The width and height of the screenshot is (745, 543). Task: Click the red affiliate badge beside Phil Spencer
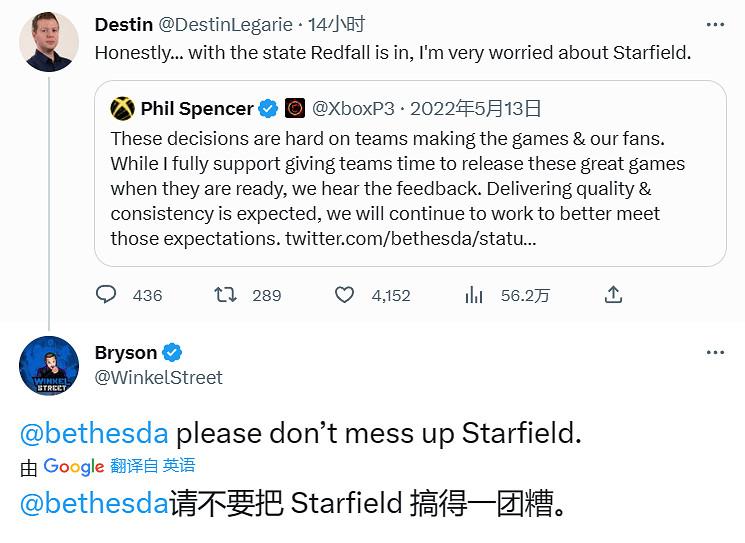[x=295, y=108]
